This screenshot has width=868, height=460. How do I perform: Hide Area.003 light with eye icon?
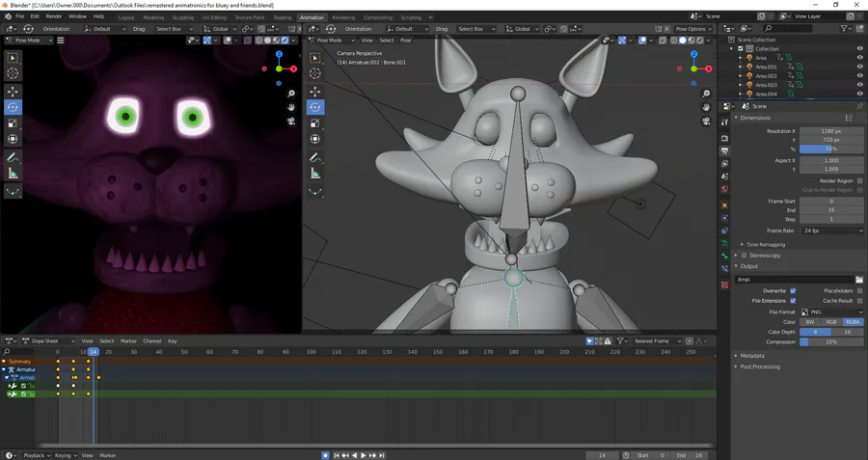(x=859, y=85)
